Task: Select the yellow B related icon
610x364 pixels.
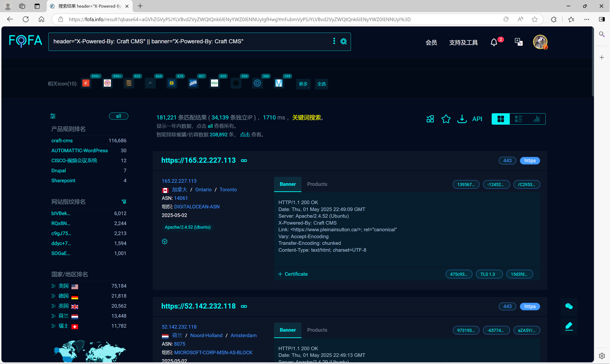Action: pyautogui.click(x=172, y=84)
